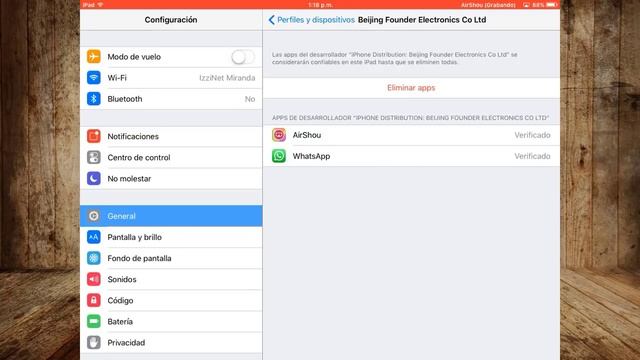Tap the AirShou app icon
The width and height of the screenshot is (640, 360).
(279, 135)
